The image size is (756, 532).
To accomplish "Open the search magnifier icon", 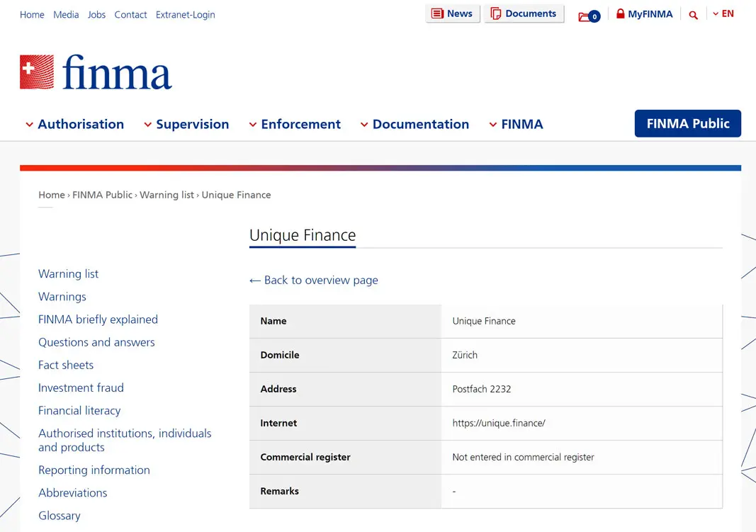I will pyautogui.click(x=694, y=15).
